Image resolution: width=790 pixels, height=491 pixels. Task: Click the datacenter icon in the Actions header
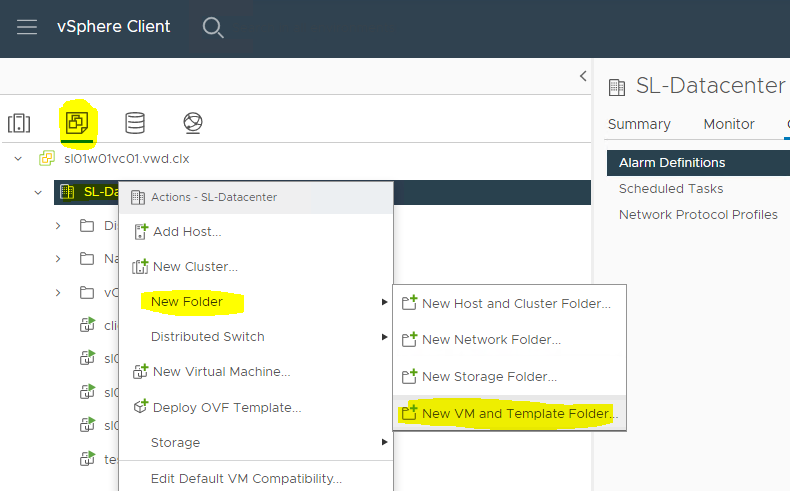pyautogui.click(x=138, y=197)
